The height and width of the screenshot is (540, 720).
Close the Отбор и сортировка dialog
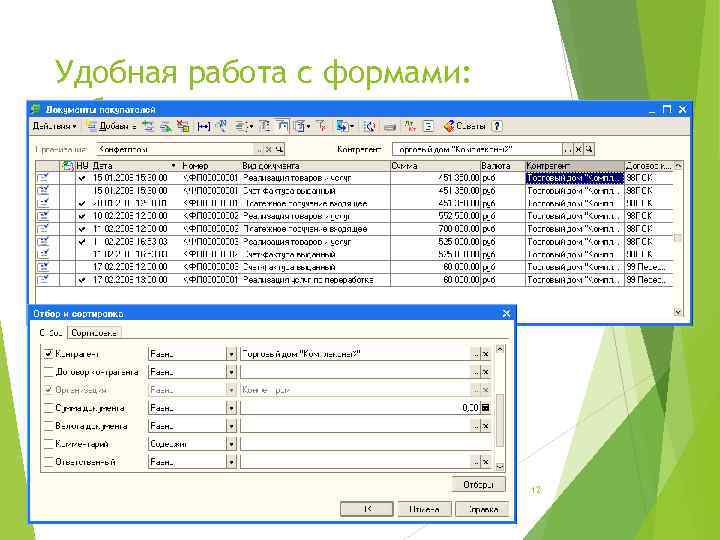[x=506, y=314]
